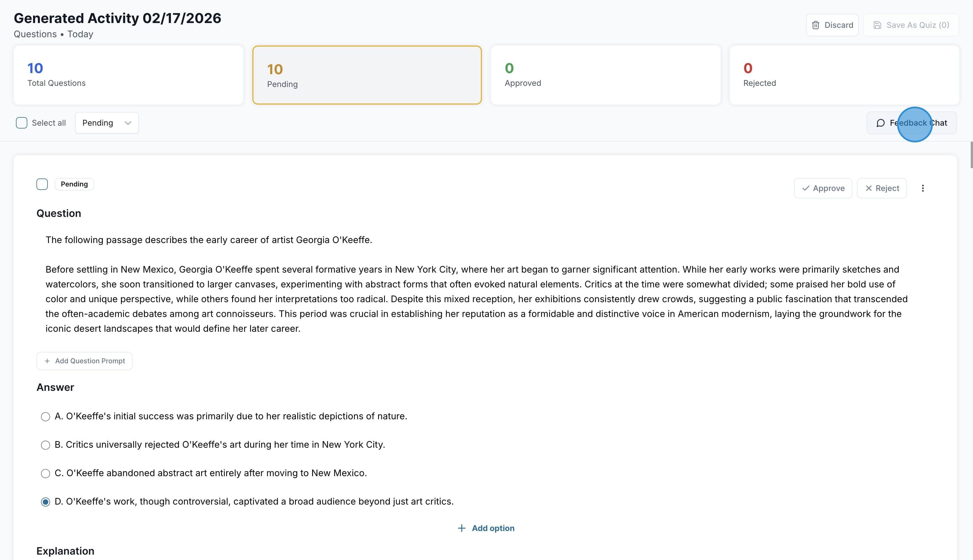Click the Reject X icon
Screen dimensions: 973x560
tap(869, 188)
